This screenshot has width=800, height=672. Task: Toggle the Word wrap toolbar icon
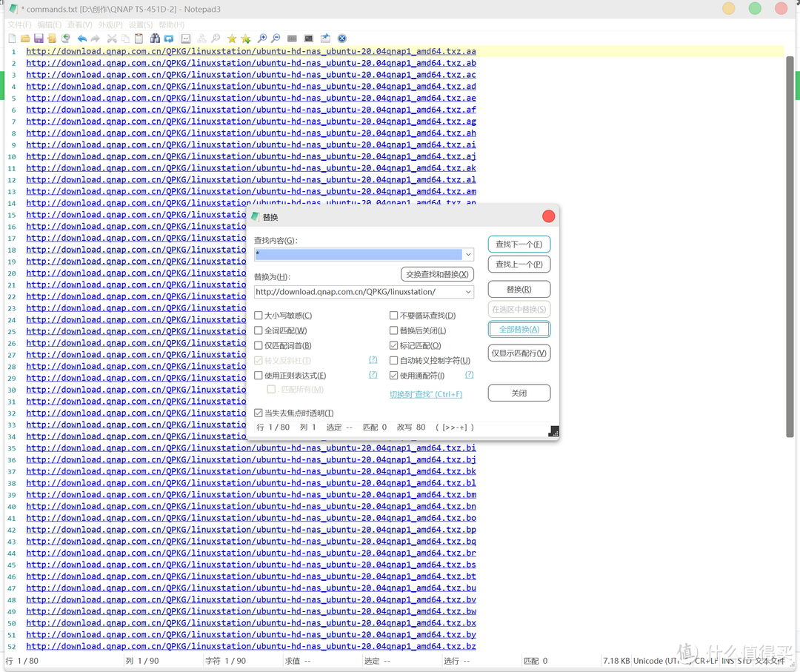click(x=186, y=39)
